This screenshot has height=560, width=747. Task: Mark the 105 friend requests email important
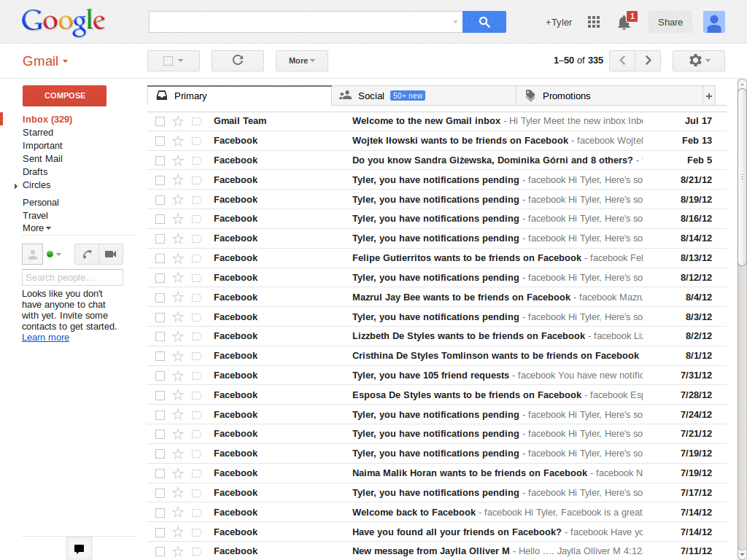point(197,376)
